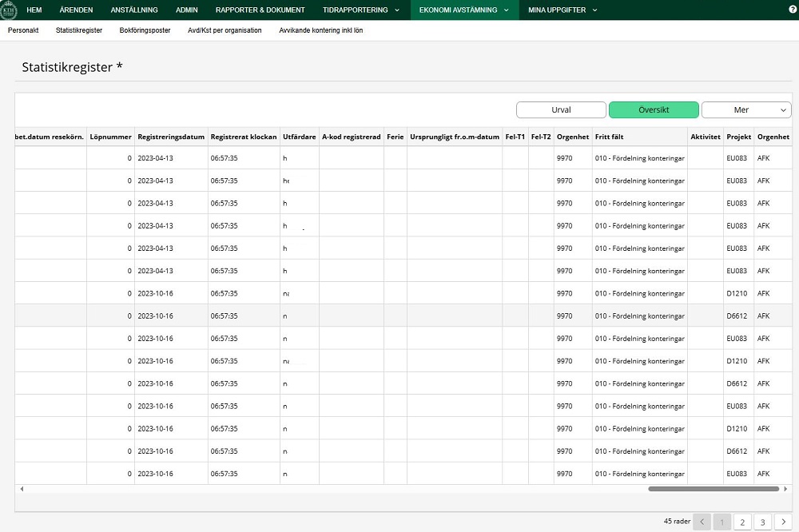Sort by Fel-T1 column header
799x532 pixels.
(515, 137)
